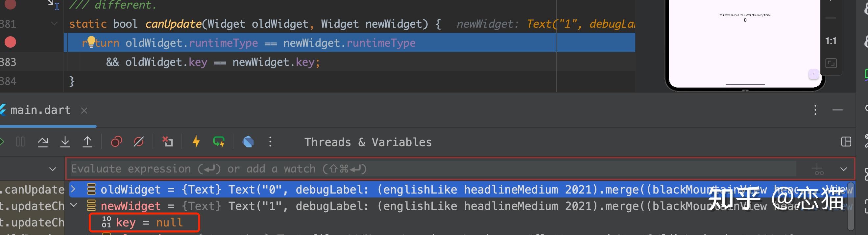Toggle the breakpoint on the return line

point(10,42)
